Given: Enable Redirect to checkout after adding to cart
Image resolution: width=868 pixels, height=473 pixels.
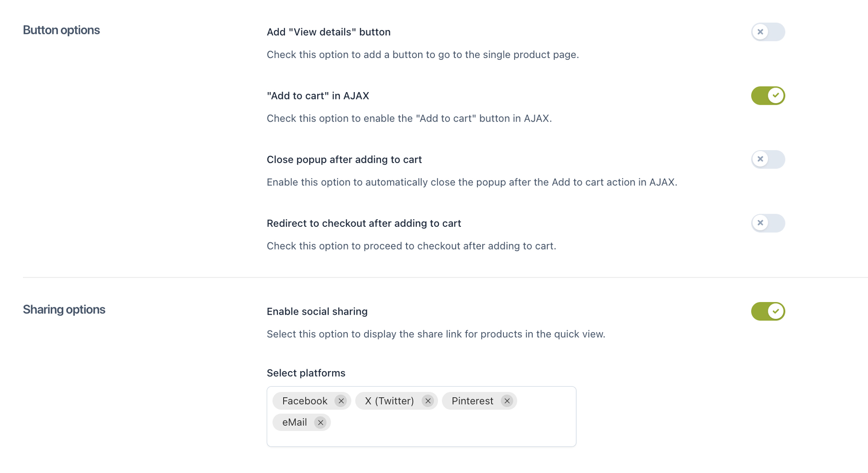Looking at the screenshot, I should tap(768, 223).
